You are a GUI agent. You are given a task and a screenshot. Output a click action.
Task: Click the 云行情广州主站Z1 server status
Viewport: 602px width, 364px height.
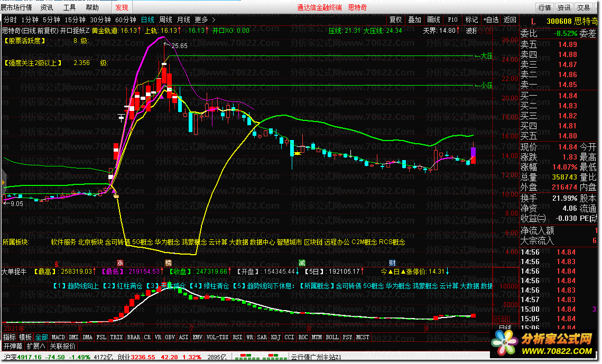[317, 357]
